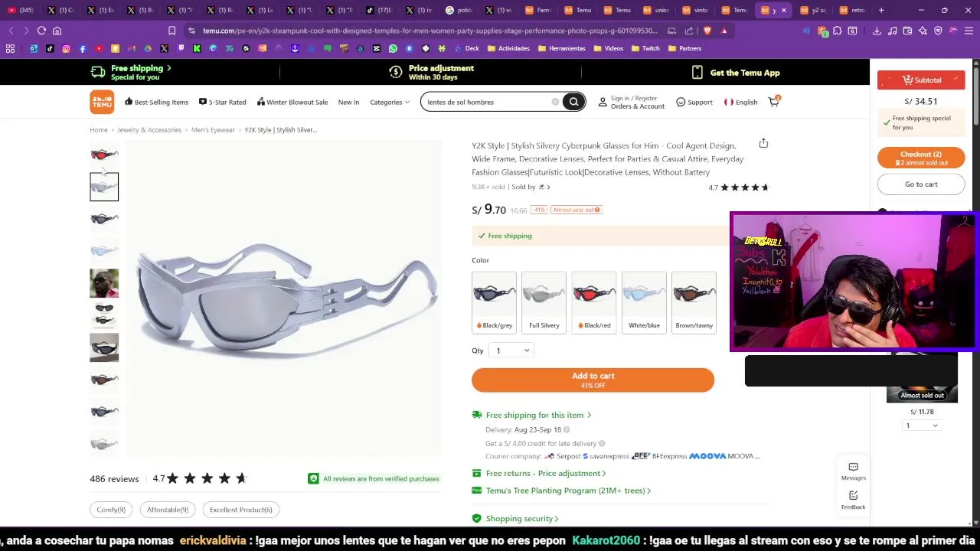Switch to the Farm browser tab
The height and width of the screenshot is (551, 980).
[x=538, y=10]
